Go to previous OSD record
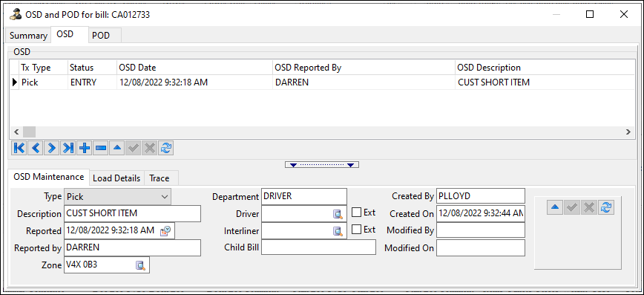 pyautogui.click(x=36, y=148)
